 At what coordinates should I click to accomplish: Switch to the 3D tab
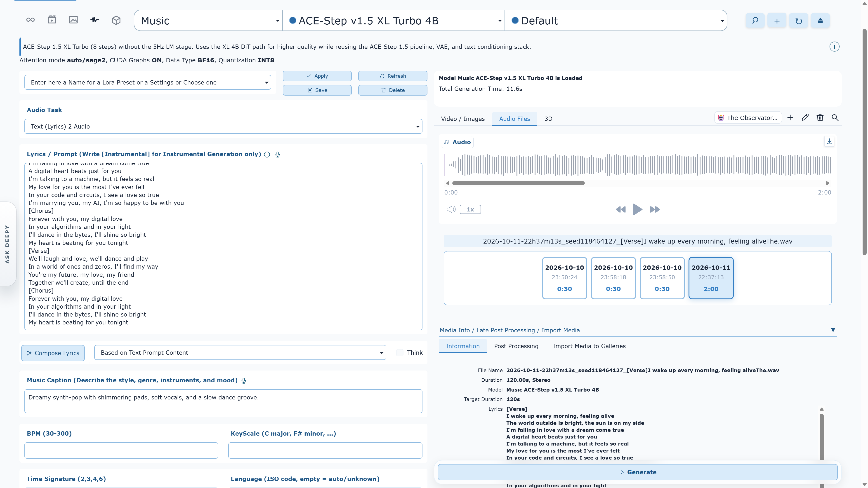click(x=548, y=119)
